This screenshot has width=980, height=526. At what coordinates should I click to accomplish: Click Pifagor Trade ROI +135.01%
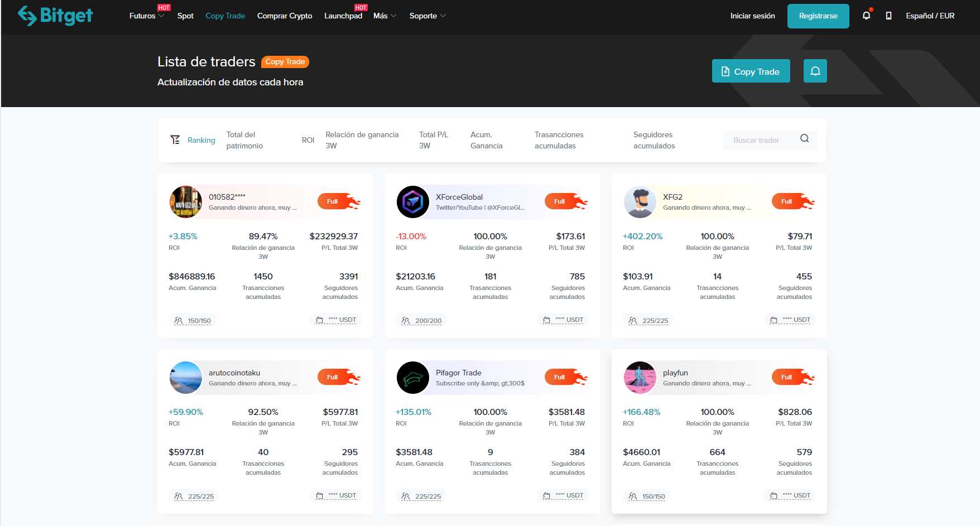pyautogui.click(x=413, y=412)
